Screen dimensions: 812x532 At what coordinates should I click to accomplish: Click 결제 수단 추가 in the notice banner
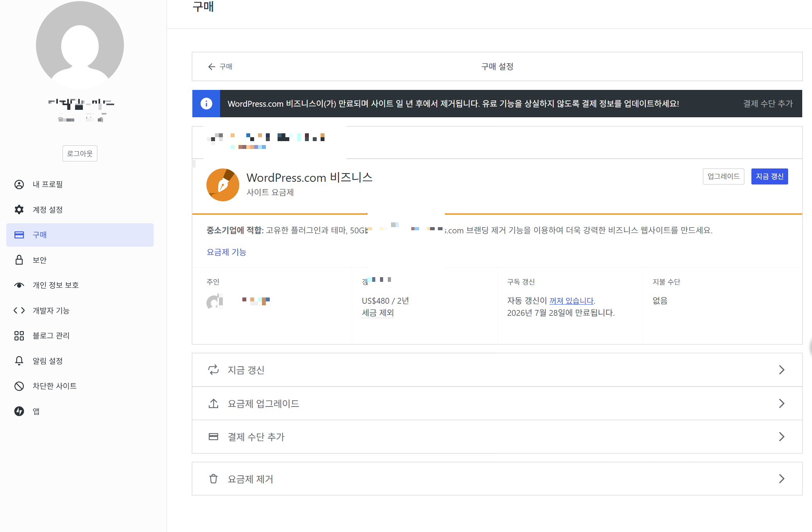point(767,104)
